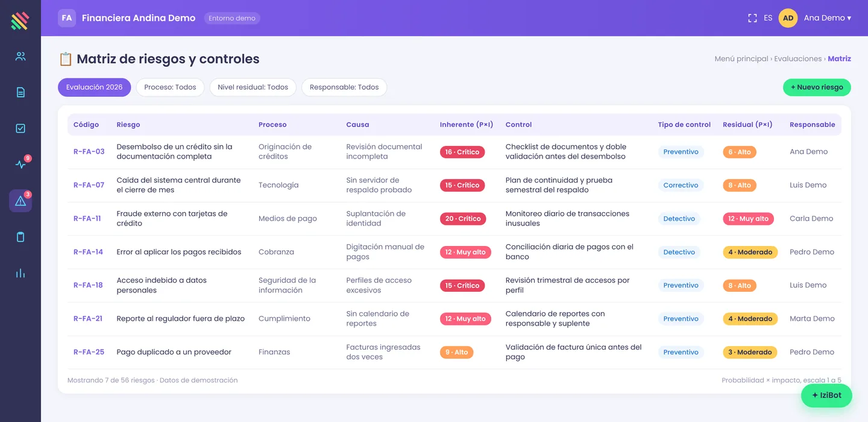Click the striped app logo in sidebar
The width and height of the screenshot is (868, 422).
tap(20, 21)
